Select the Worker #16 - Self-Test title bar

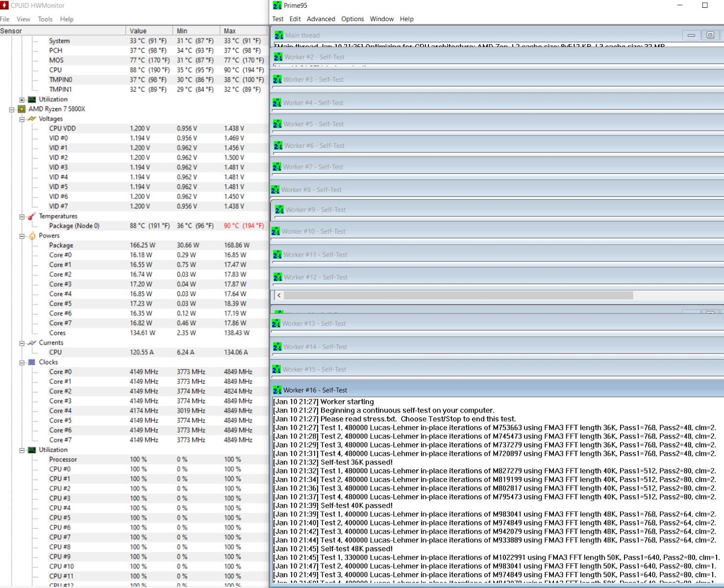[x=498, y=390]
